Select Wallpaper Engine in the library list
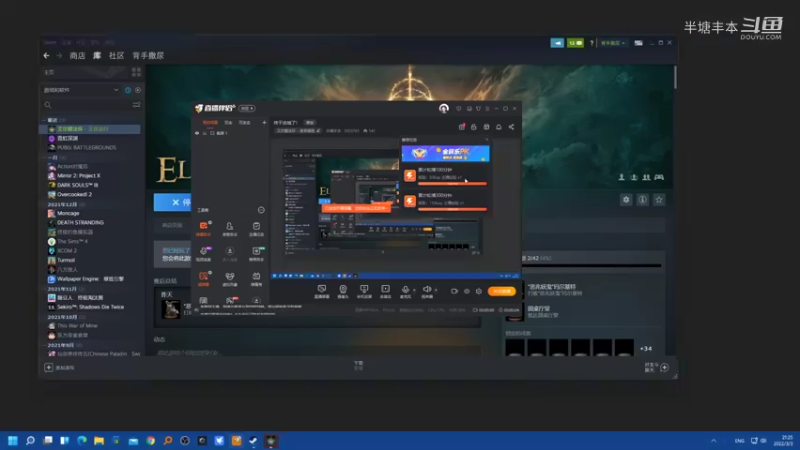The image size is (800, 450). (86, 279)
